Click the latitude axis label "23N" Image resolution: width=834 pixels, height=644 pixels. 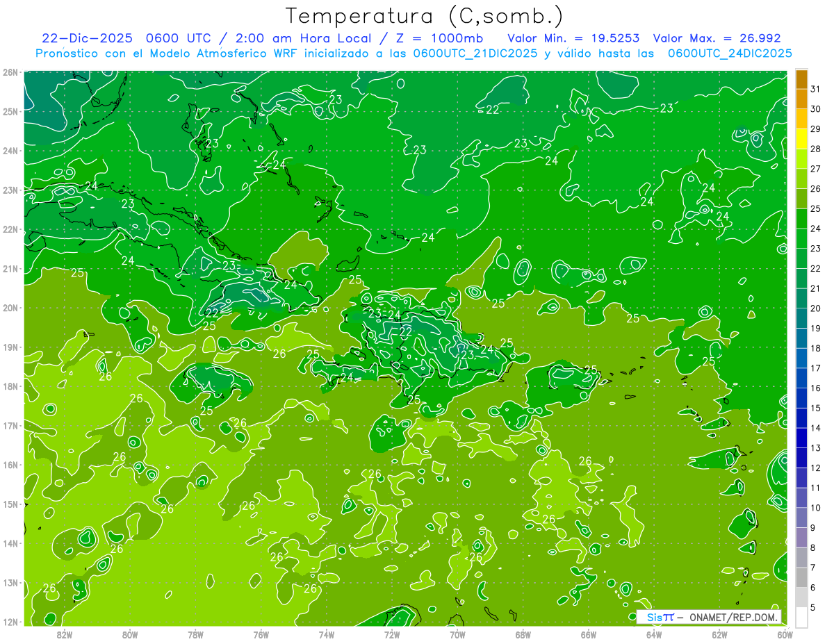10,190
